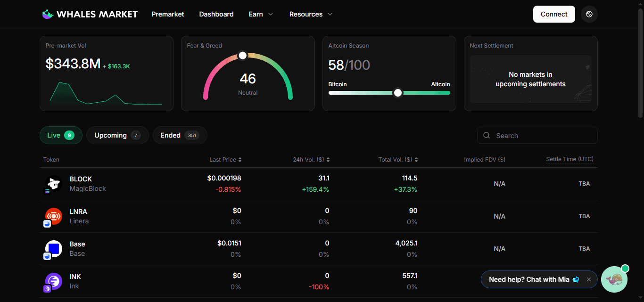Screen dimensions: 644x302
Task: Click the Settle Time (UTC) header
Action: tap(570, 159)
